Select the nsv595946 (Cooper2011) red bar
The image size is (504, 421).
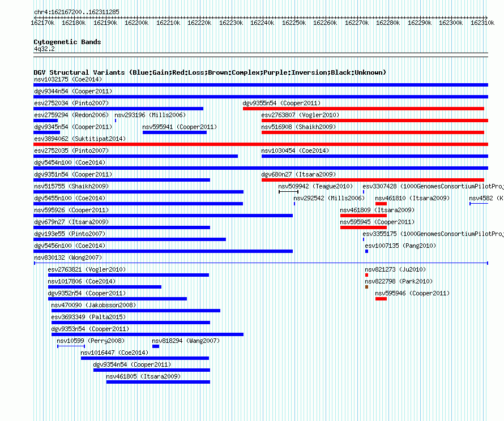381,299
